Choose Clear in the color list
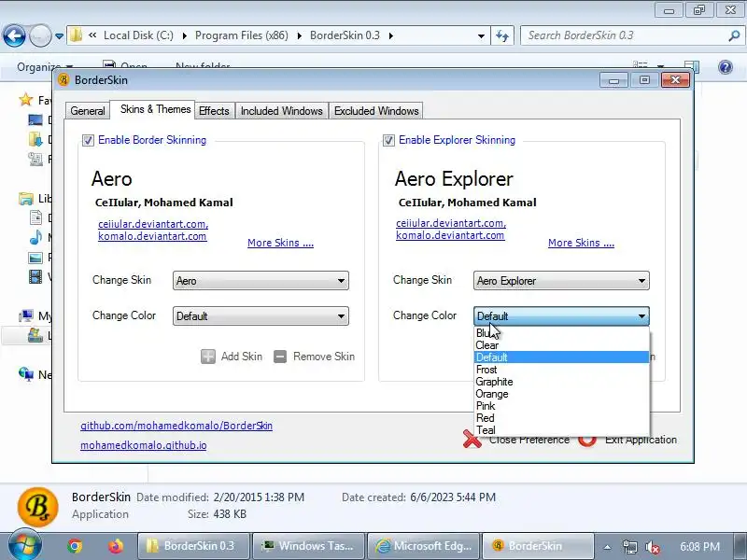747x560 pixels. [x=562, y=345]
